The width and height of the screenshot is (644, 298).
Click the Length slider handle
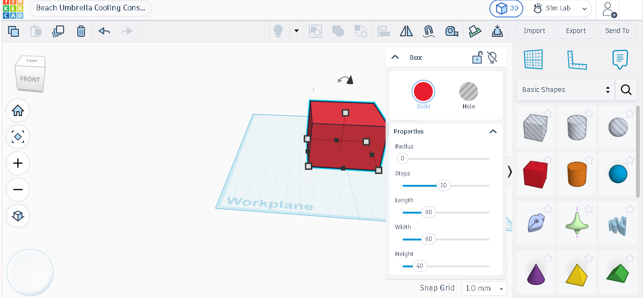[429, 212]
